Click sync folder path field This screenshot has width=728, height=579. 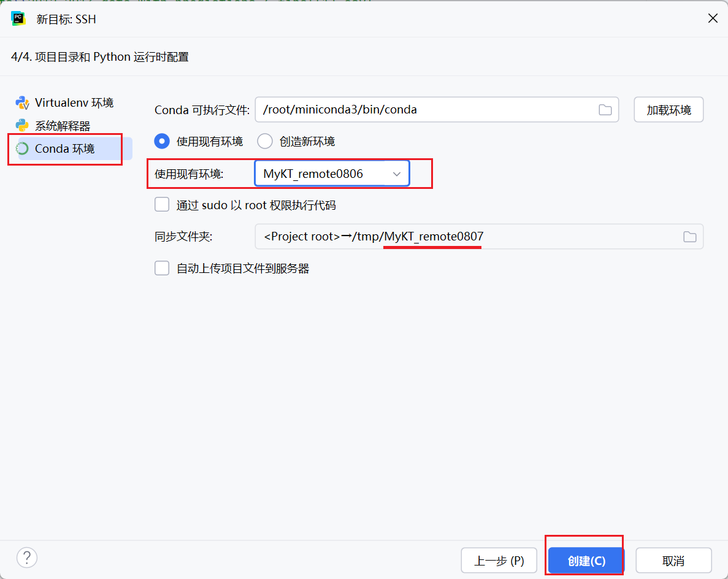[478, 236]
